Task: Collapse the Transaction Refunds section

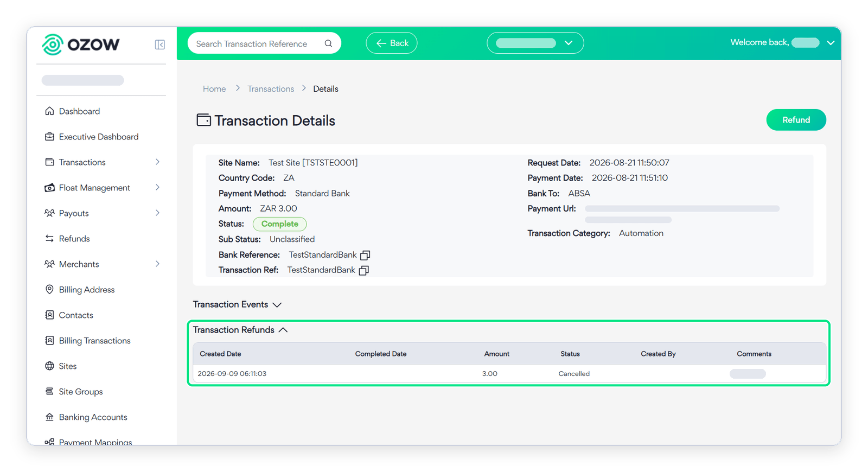Action: point(283,330)
